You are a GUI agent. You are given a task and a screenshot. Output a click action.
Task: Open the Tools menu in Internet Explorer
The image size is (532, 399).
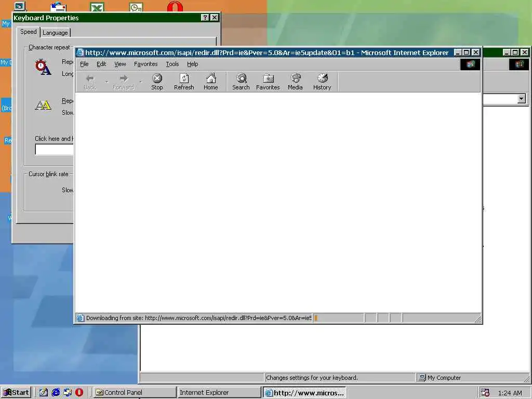[172, 64]
